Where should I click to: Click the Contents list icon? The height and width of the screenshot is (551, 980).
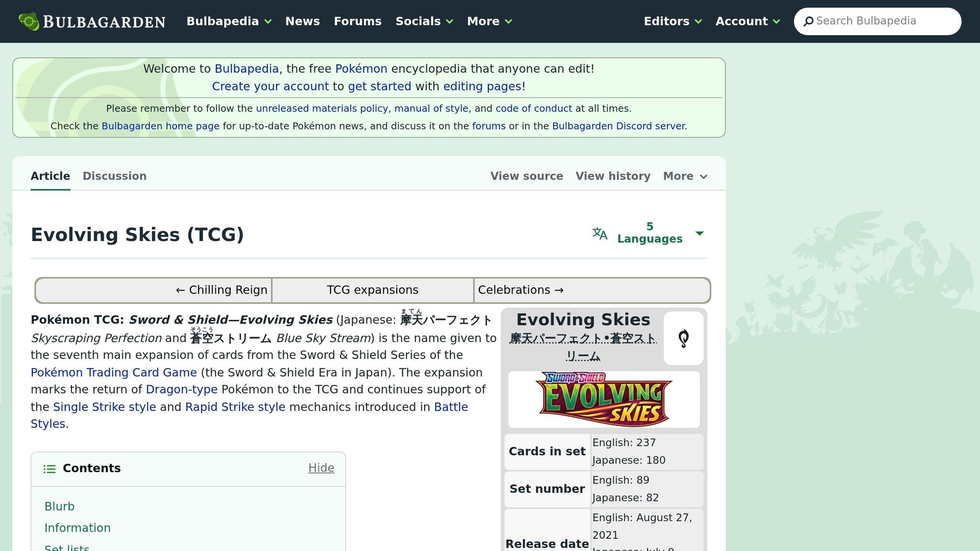[49, 469]
